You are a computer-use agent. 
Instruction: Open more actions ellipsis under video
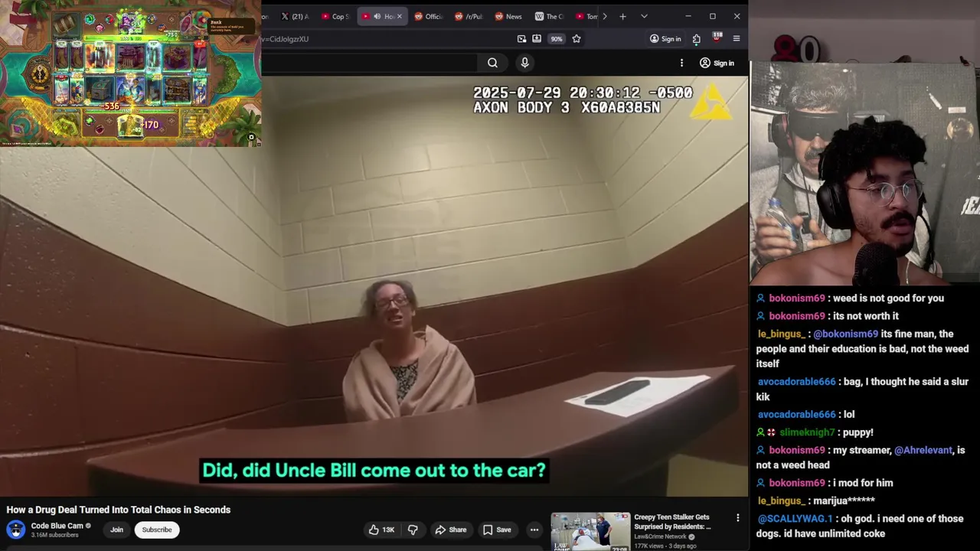click(x=534, y=530)
